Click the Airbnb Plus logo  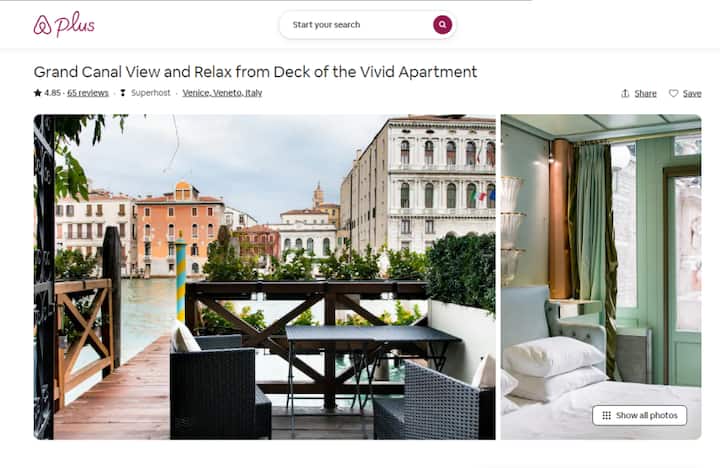tap(64, 24)
